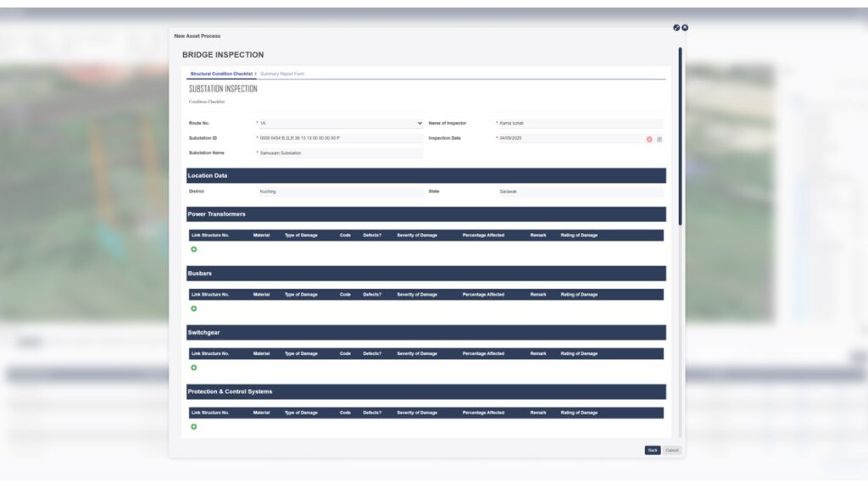Viewport: 868px width, 488px height.
Task: Click the Cancel button
Action: tap(672, 451)
